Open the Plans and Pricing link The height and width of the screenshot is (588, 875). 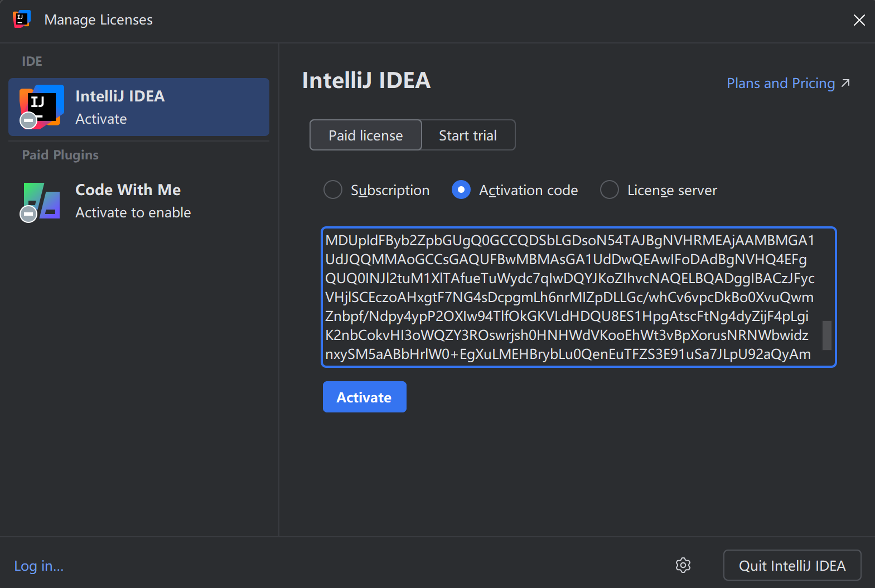pos(788,83)
